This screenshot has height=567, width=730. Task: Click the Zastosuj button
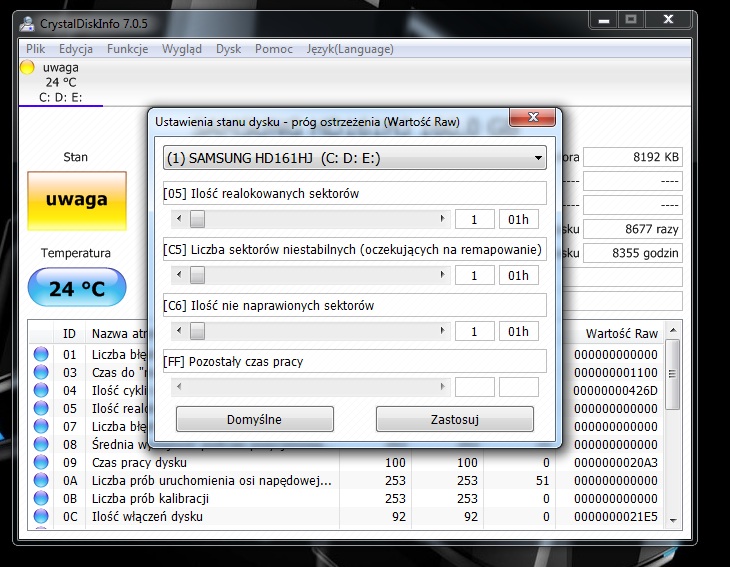click(x=454, y=419)
